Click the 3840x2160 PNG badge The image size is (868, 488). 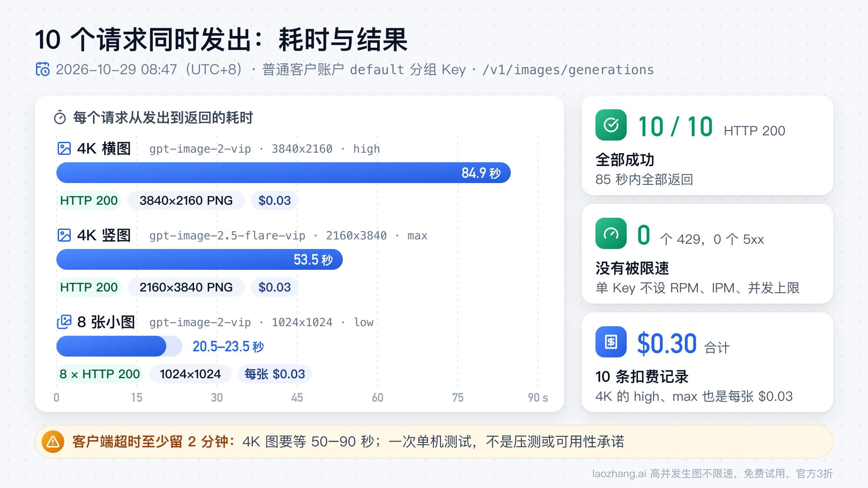(x=186, y=200)
